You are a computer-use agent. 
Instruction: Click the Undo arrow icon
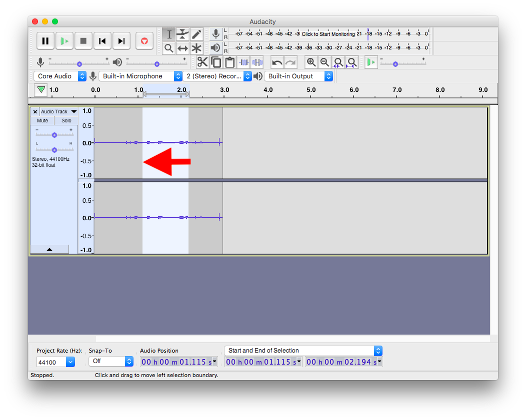pos(277,62)
